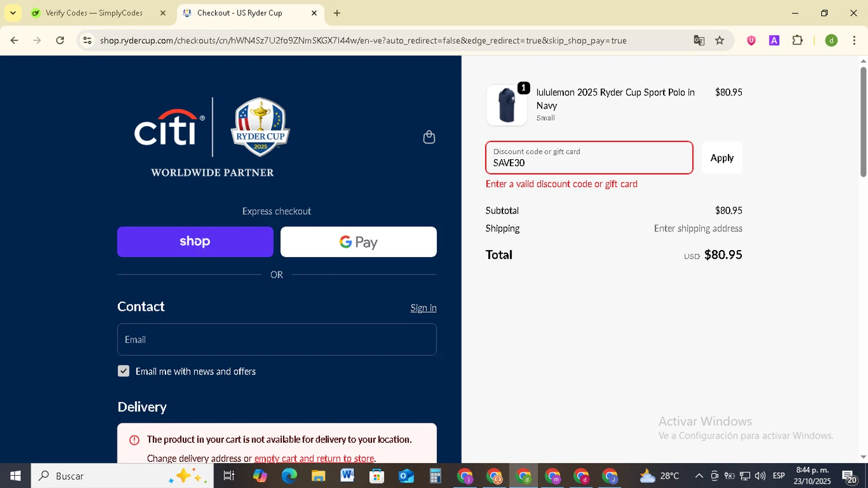Open a new browser tab
The width and height of the screenshot is (868, 488).
pos(337,13)
